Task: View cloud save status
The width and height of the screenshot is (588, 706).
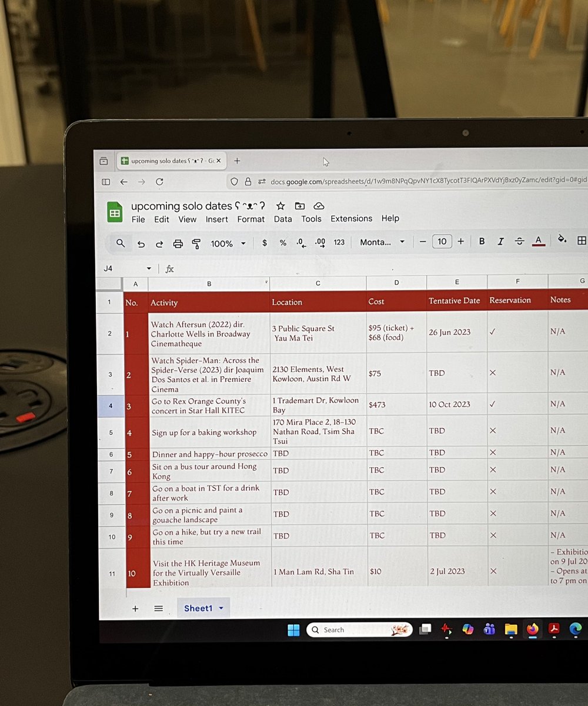Action: click(x=319, y=206)
